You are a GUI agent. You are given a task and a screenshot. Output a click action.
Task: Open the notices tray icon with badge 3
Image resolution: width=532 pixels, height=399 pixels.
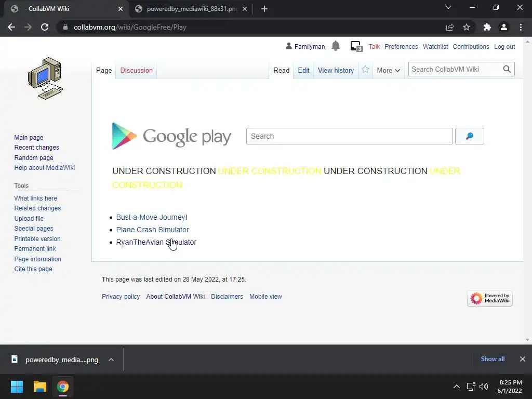point(356,46)
